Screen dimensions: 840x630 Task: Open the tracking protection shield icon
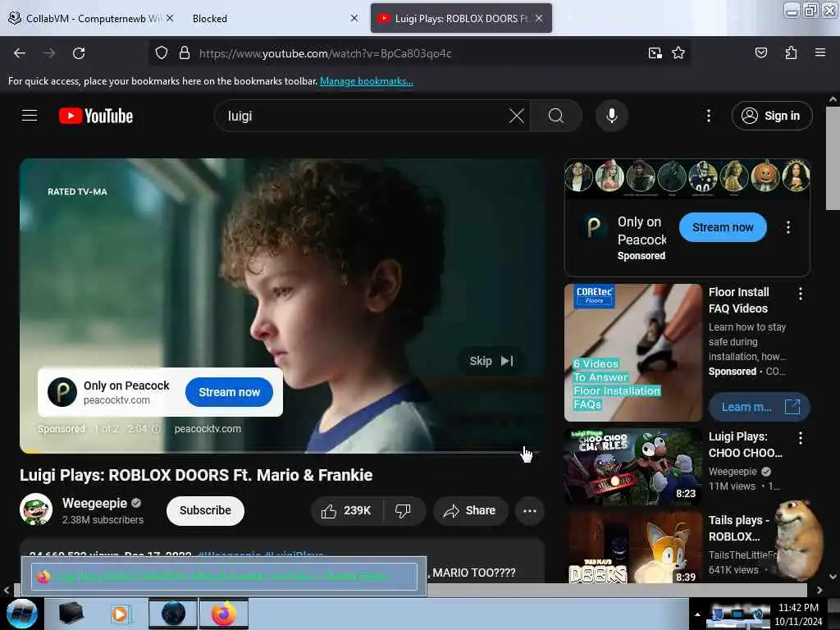[x=162, y=53]
